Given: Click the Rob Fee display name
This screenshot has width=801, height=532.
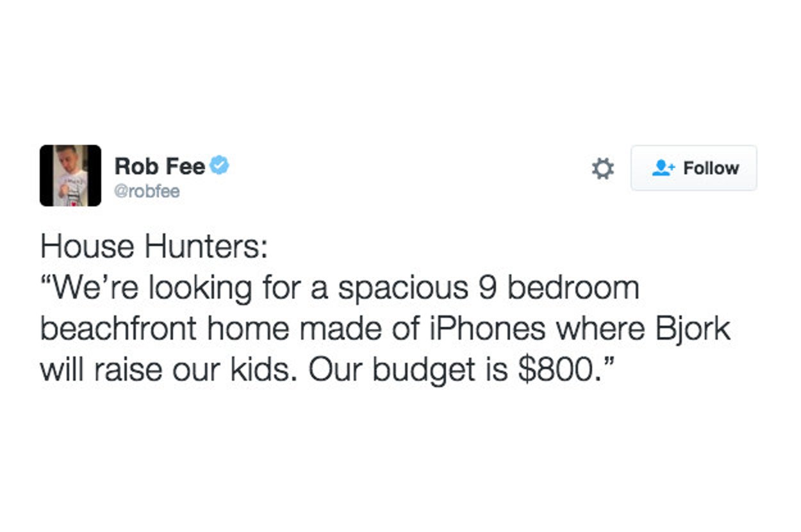Looking at the screenshot, I should 160,167.
